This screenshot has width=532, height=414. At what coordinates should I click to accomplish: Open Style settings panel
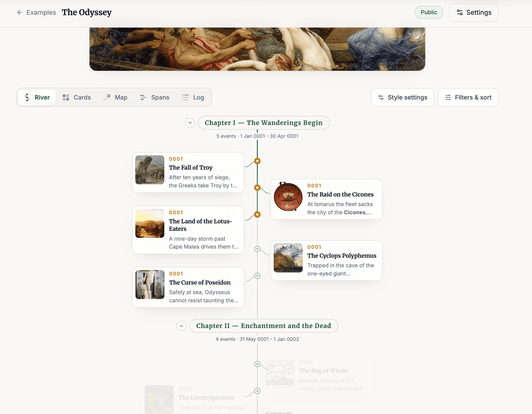[x=403, y=97]
